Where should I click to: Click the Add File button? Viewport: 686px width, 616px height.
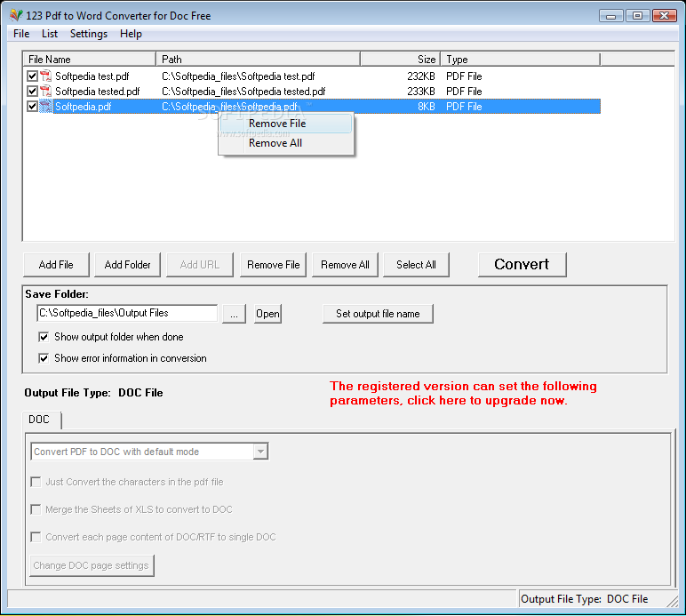point(56,265)
